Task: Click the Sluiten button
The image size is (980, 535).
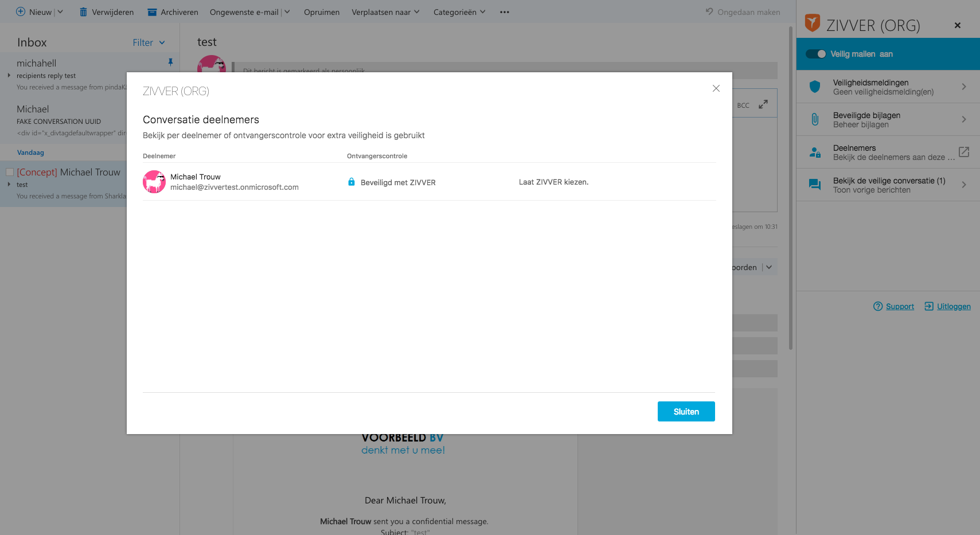Action: tap(686, 412)
